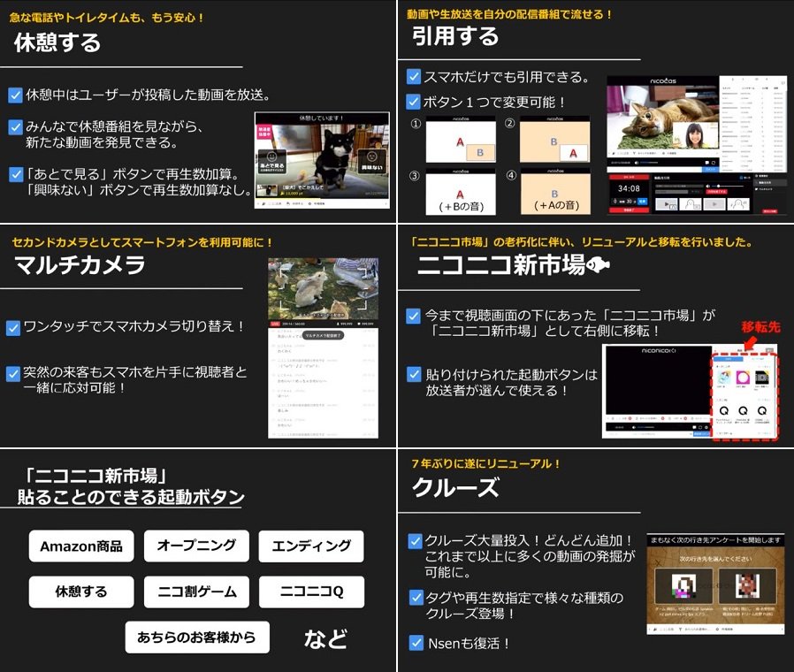The height and width of the screenshot is (672, 794).
Task: Click the layout ① diagram with A and small B
Action: tap(461, 139)
